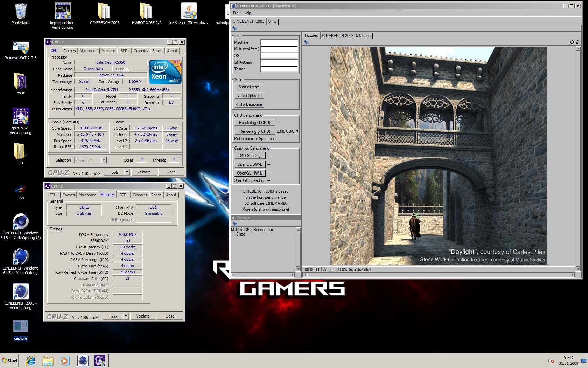Open the Help menu in CINEBENCH
The width and height of the screenshot is (588, 368).
tap(247, 13)
